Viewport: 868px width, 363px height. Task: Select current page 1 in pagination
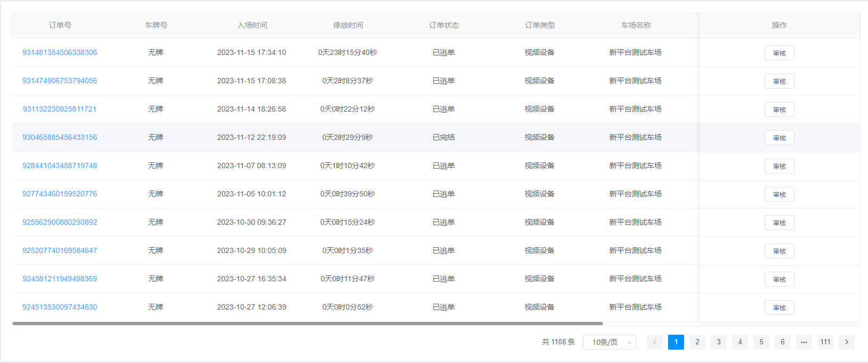click(x=676, y=342)
